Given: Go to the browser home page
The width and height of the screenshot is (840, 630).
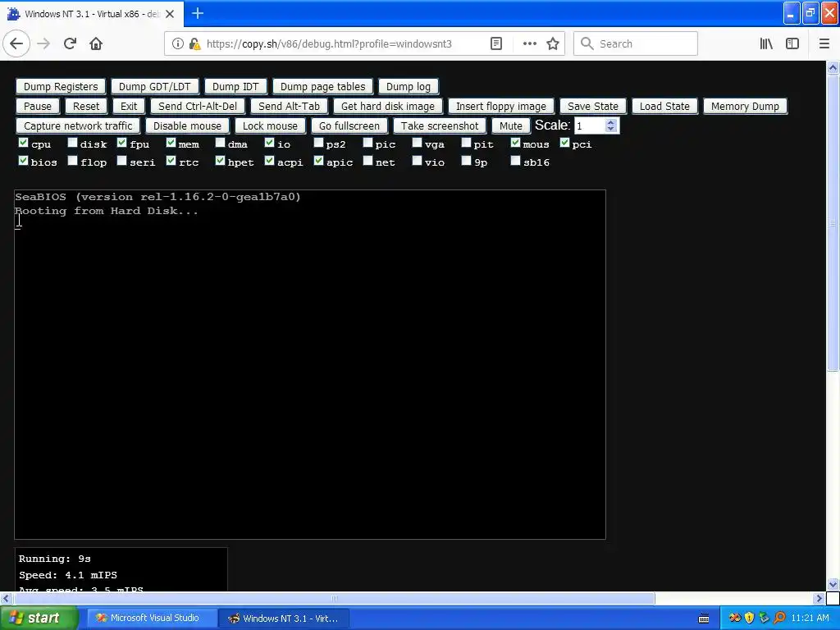Looking at the screenshot, I should pos(96,43).
